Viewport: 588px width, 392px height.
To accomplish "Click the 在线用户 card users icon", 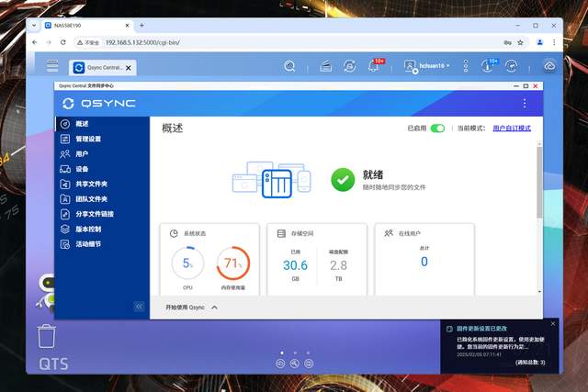I will (x=389, y=233).
